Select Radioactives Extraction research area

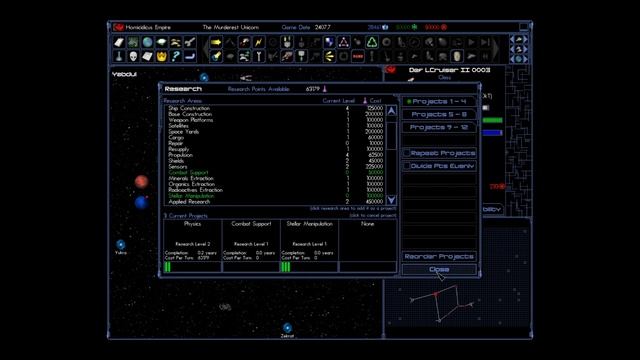[x=276, y=190]
